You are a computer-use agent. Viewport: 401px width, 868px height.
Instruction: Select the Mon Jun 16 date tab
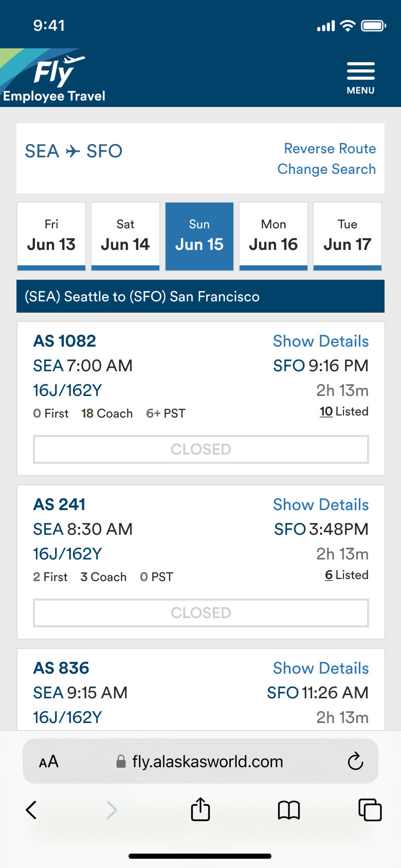point(274,236)
